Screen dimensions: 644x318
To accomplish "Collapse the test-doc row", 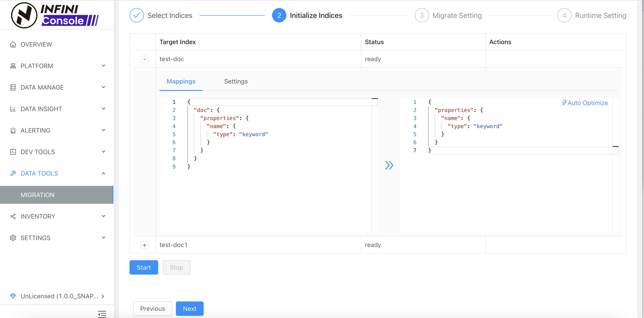I will click(x=145, y=59).
